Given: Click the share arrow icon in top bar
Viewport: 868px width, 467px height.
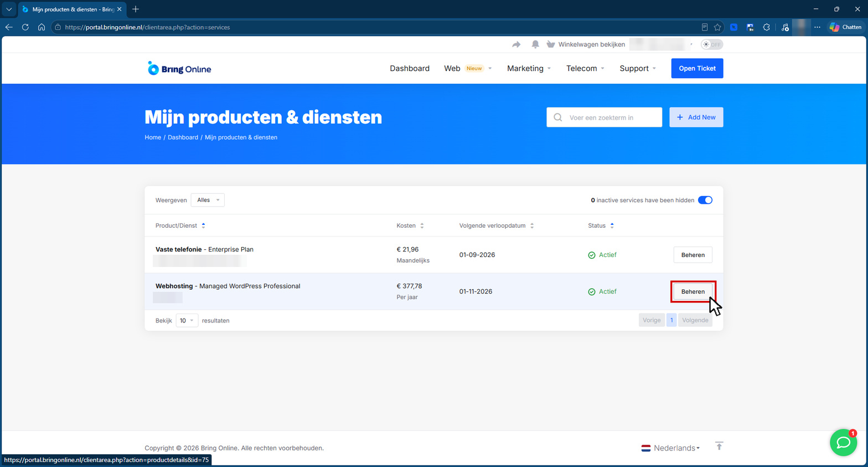Looking at the screenshot, I should [x=516, y=44].
